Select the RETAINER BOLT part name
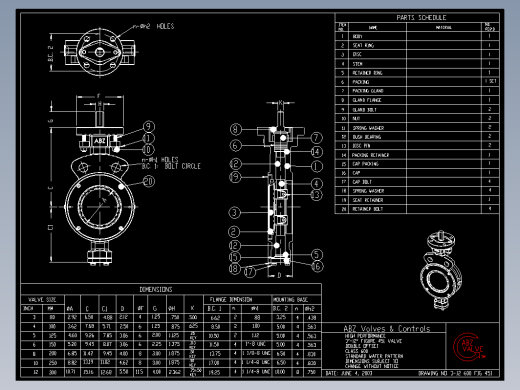 click(x=368, y=209)
